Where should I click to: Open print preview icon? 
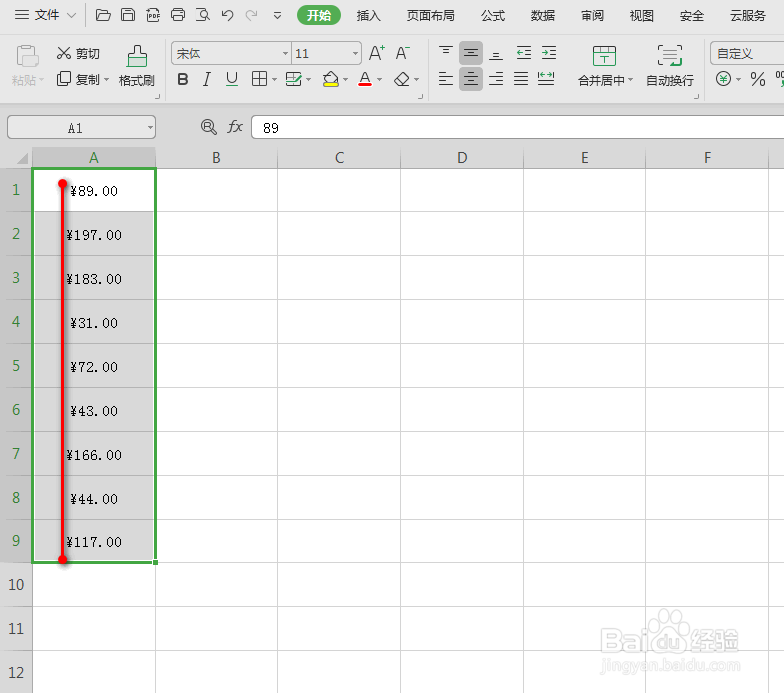click(202, 15)
